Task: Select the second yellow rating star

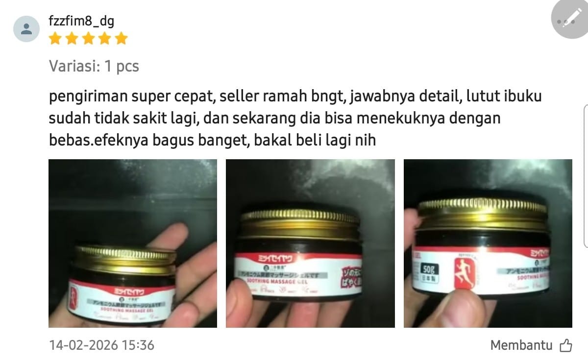Action: point(72,39)
